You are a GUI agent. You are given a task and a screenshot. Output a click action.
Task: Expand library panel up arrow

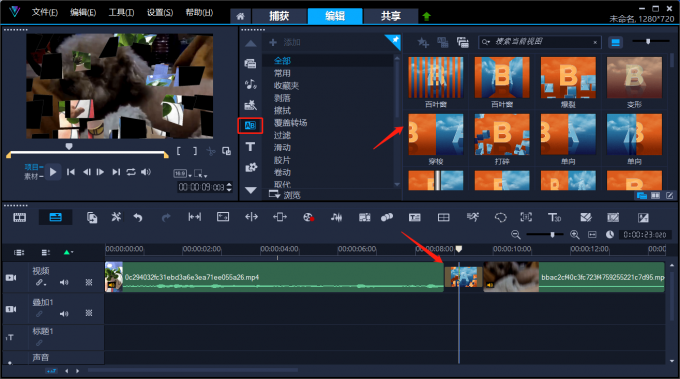251,44
